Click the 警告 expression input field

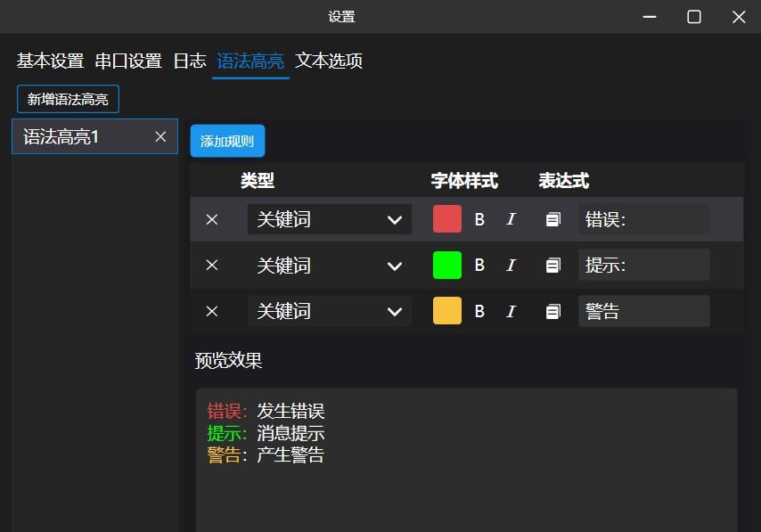(x=643, y=311)
